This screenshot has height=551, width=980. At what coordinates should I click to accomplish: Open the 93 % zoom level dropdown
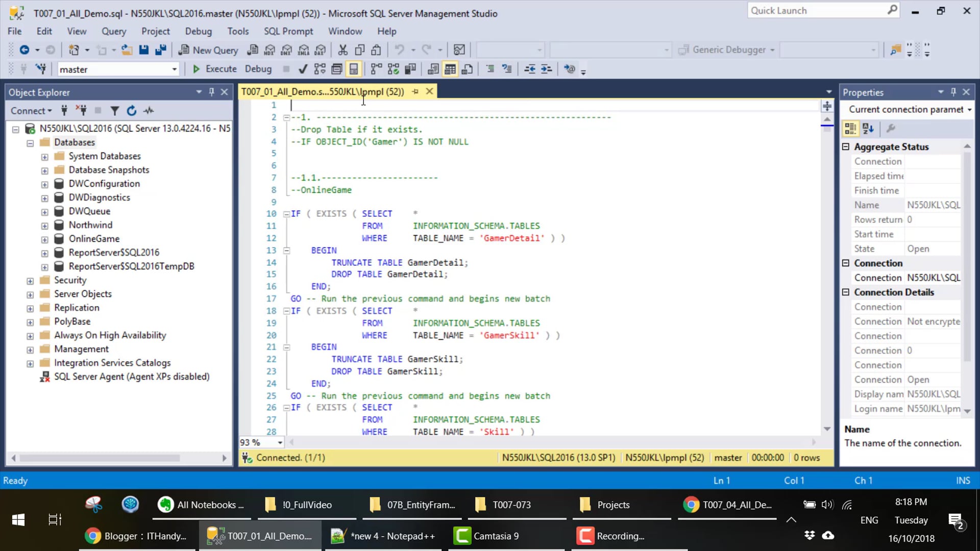point(280,442)
